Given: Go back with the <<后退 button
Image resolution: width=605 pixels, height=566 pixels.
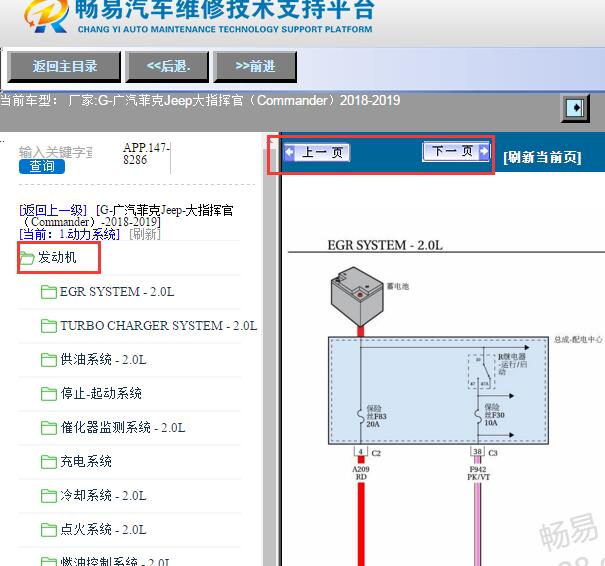Looking at the screenshot, I should coord(167,67).
